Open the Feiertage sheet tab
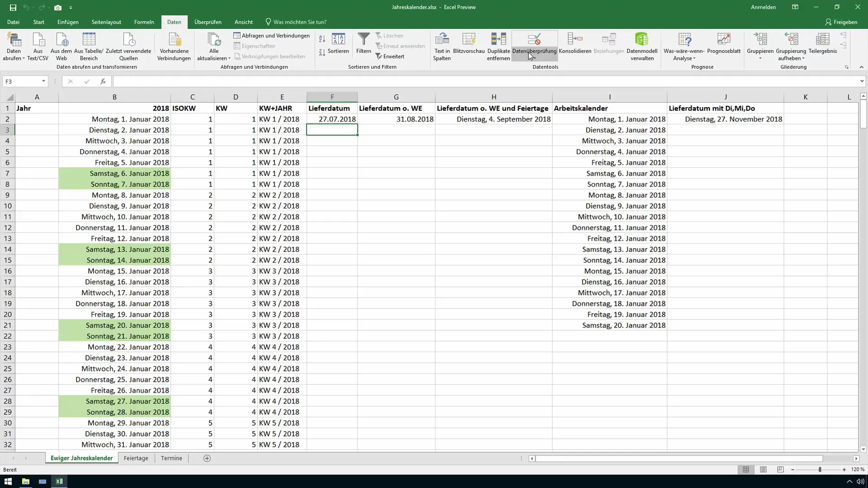The width and height of the screenshot is (868, 488). pyautogui.click(x=136, y=458)
